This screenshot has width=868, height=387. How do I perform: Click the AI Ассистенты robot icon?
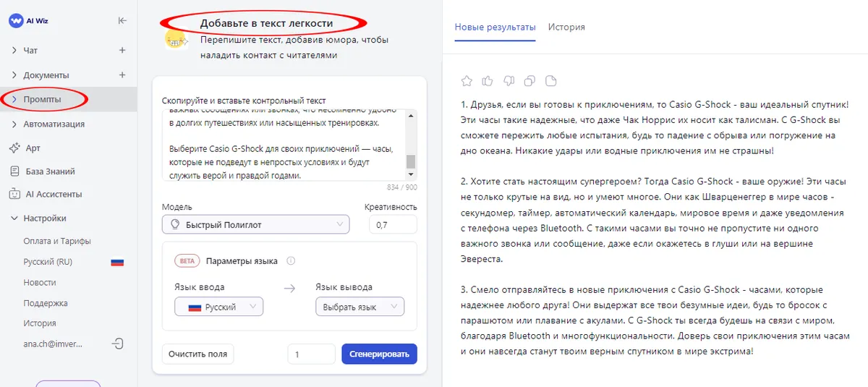pyautogui.click(x=14, y=194)
